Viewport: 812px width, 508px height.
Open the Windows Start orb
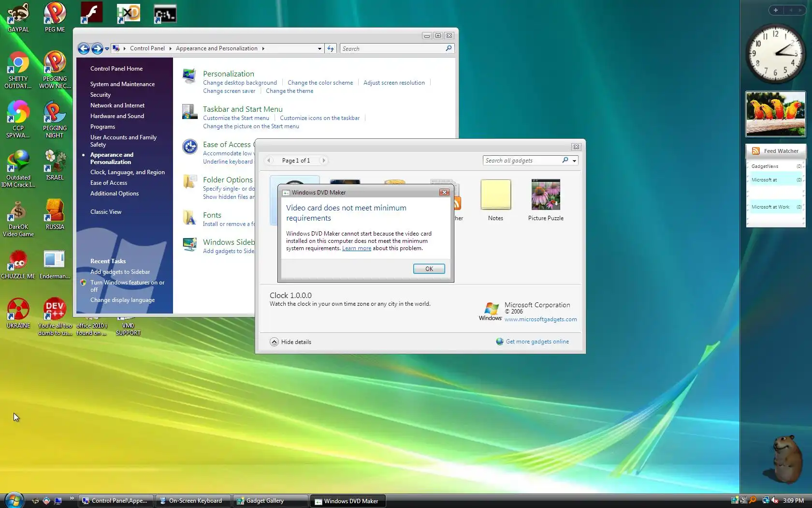[14, 500]
